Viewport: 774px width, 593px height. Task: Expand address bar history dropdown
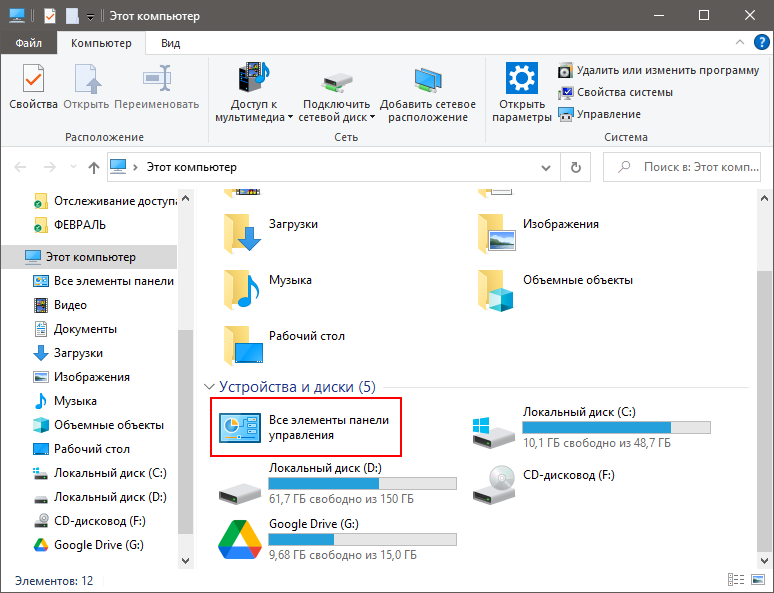coord(546,167)
